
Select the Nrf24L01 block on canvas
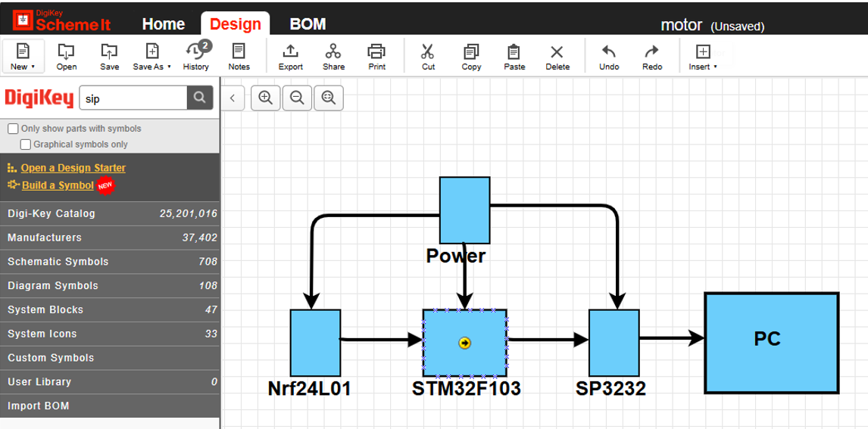point(316,343)
